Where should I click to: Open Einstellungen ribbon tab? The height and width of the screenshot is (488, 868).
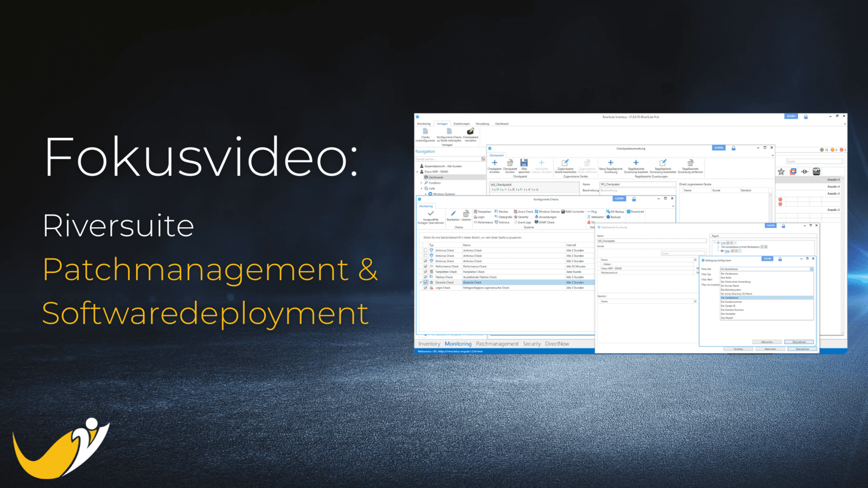pos(462,124)
